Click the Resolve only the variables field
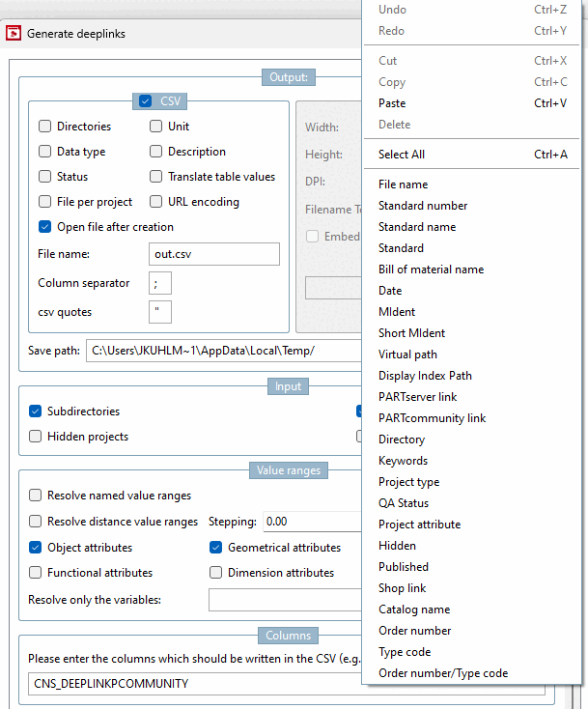This screenshot has width=588, height=709. click(x=285, y=600)
